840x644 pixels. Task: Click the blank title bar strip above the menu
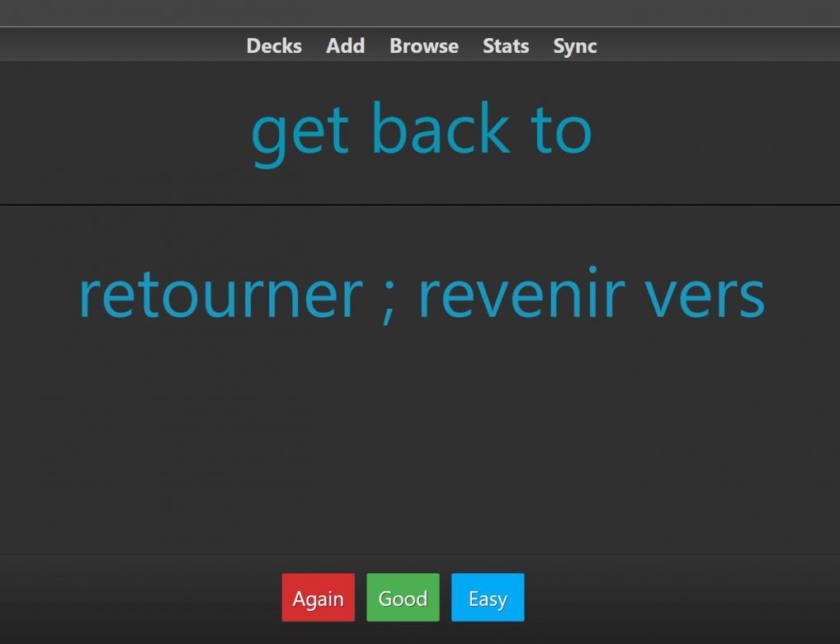pyautogui.click(x=420, y=13)
